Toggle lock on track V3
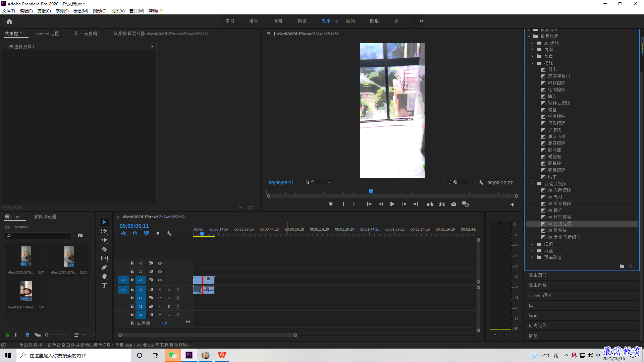This screenshot has height=362, width=644. 132,263
